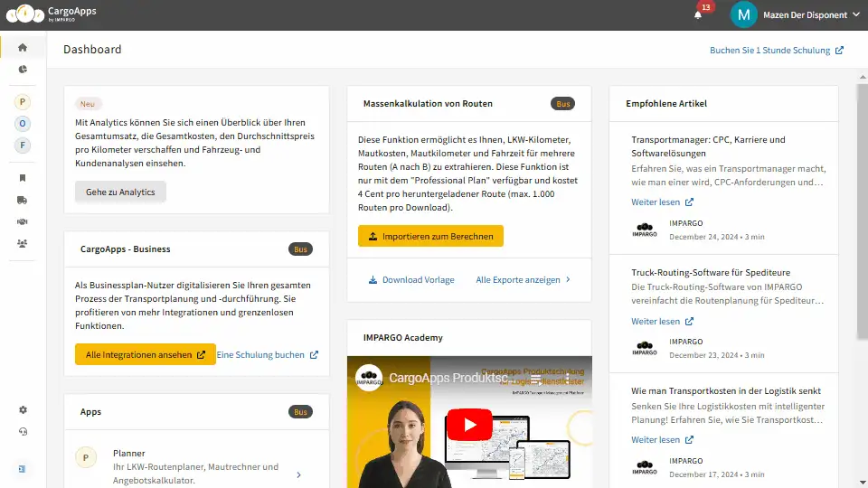
Task: Open Weiter lesen for Truck-Routing-Software article
Action: (662, 322)
